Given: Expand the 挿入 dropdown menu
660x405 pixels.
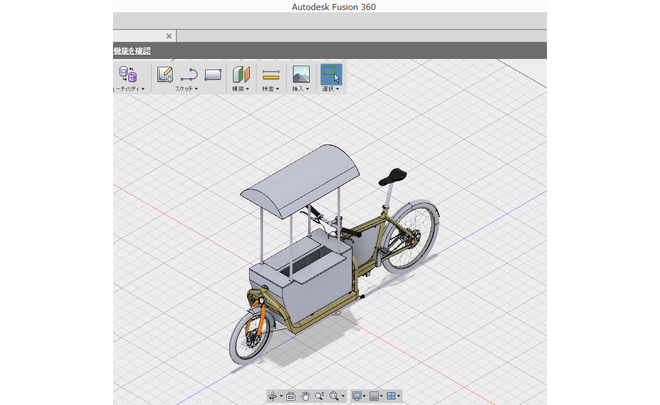Looking at the screenshot, I should (300, 89).
